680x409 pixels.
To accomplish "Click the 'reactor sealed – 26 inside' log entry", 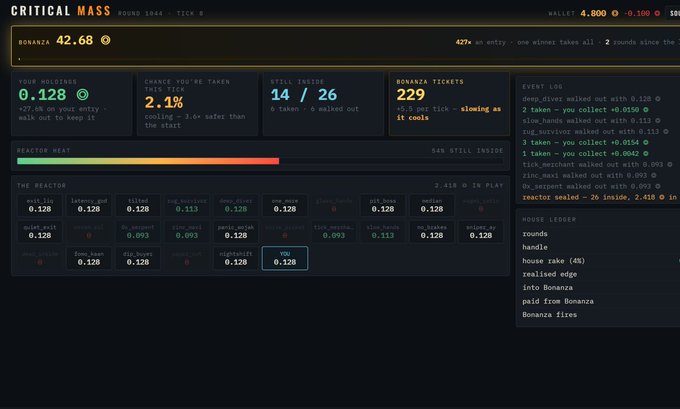I will [601, 197].
